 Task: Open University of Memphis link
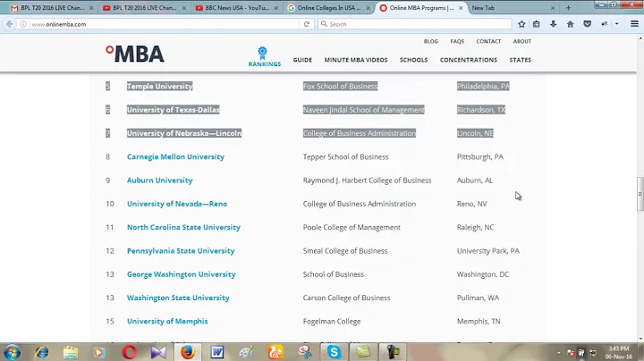click(x=167, y=321)
